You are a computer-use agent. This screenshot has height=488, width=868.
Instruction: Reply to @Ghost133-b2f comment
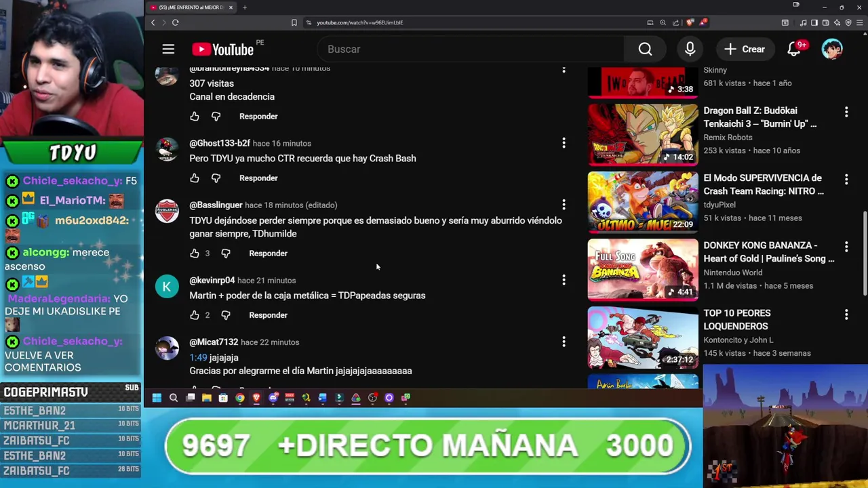pos(258,178)
